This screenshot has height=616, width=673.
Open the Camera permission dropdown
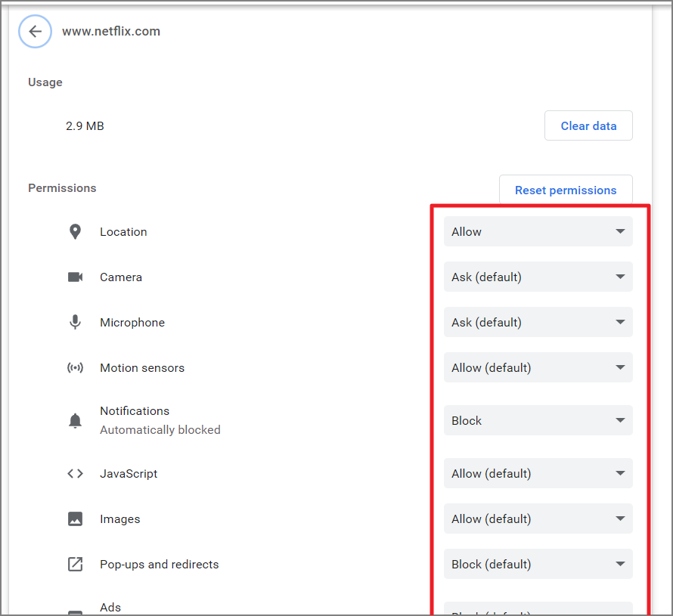coord(538,277)
